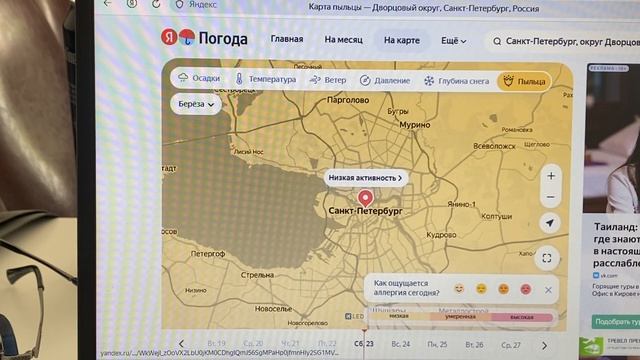Open the На месяц forecast
Viewport: 640px width, 360px height.
pos(343,40)
